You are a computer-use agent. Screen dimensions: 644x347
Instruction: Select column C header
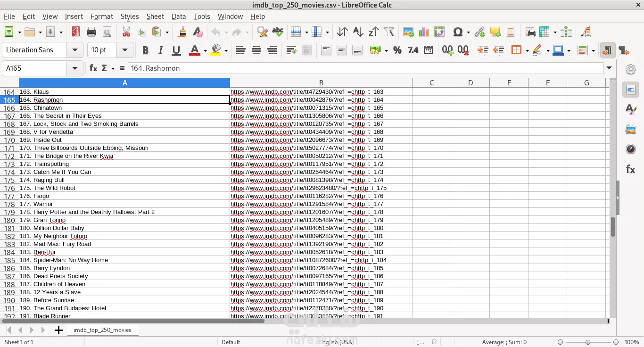[431, 83]
